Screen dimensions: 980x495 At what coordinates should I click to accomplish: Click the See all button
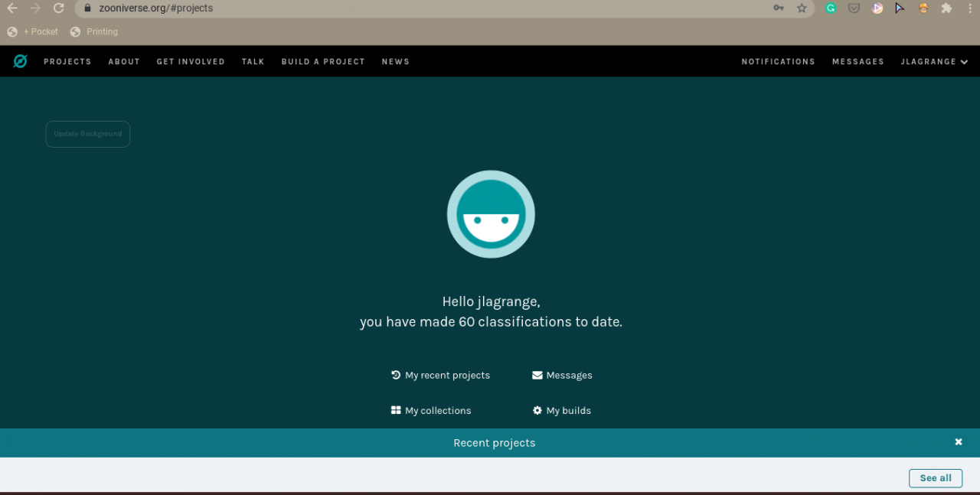point(936,478)
